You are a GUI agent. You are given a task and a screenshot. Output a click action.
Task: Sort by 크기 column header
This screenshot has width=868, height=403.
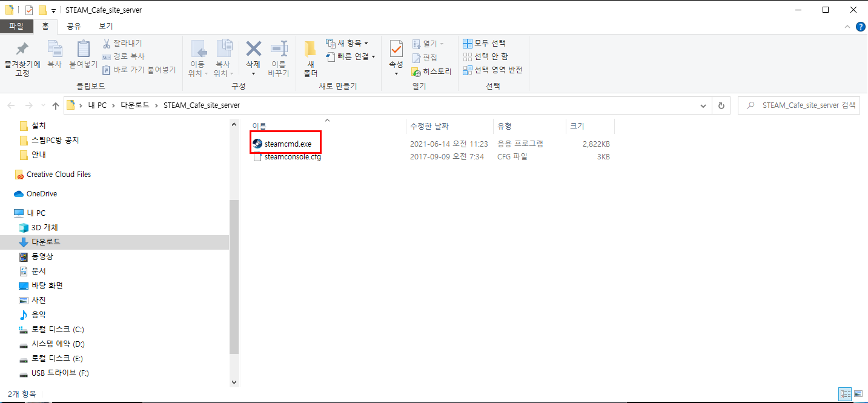point(576,126)
